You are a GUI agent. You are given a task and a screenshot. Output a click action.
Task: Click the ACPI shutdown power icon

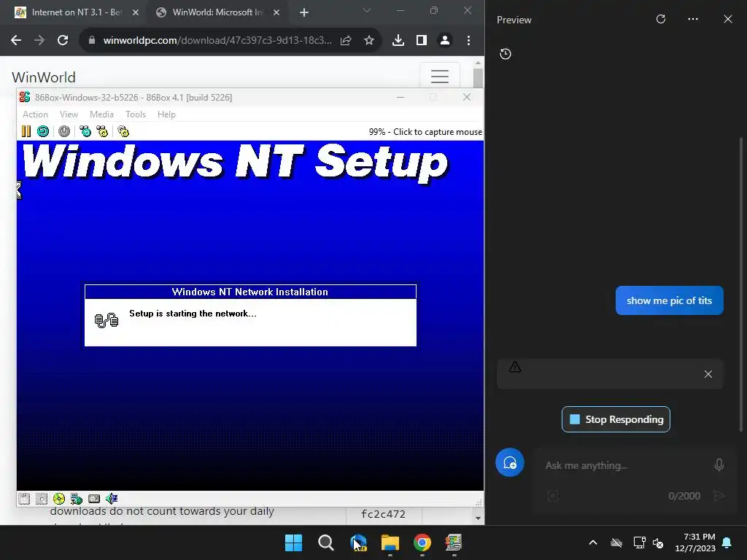pos(64,131)
